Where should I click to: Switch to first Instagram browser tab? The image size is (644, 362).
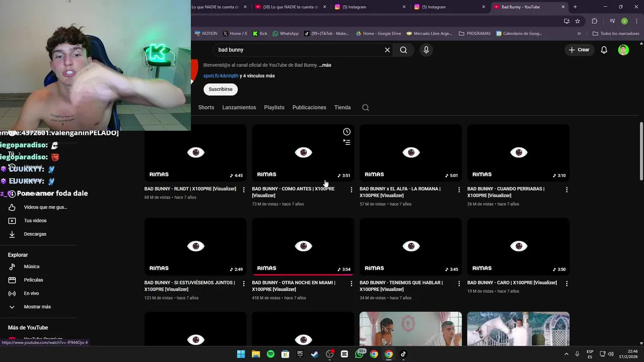(370, 7)
